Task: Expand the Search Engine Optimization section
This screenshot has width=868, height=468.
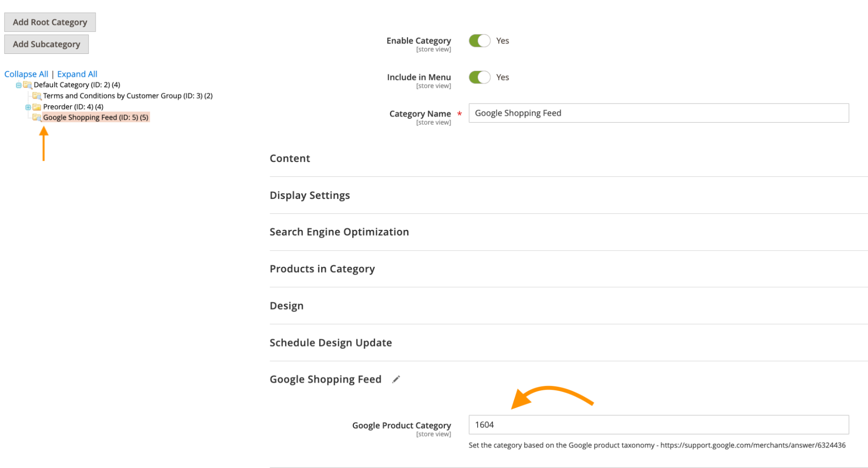Action: pos(339,232)
